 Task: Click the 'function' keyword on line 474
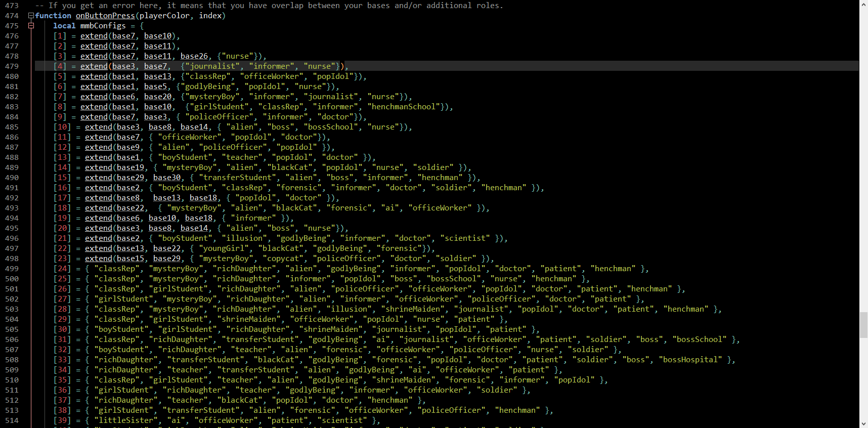[x=53, y=16]
